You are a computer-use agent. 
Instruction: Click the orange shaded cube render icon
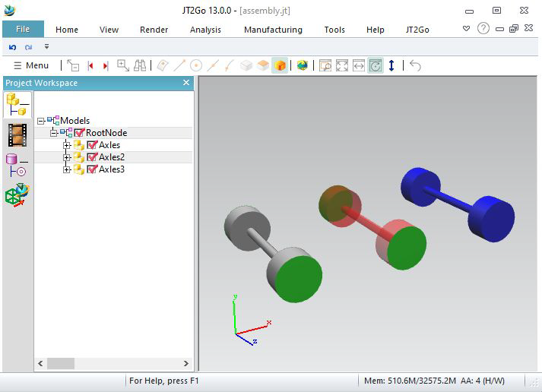(280, 66)
